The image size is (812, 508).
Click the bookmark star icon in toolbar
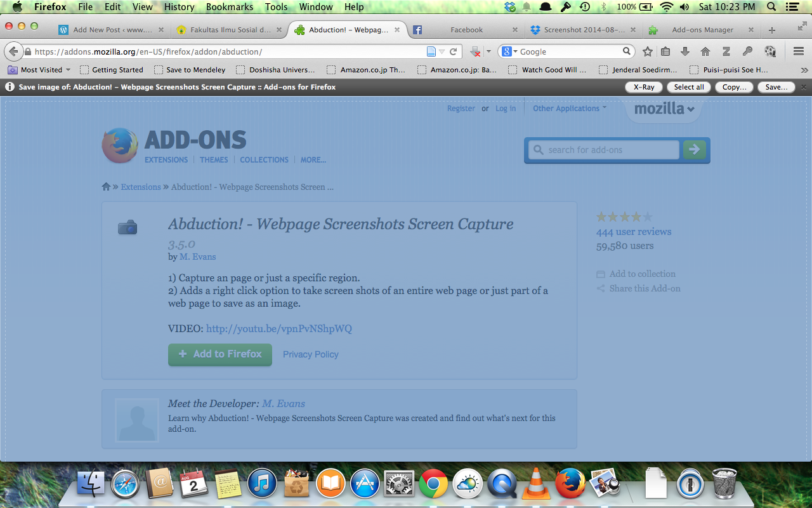647,51
